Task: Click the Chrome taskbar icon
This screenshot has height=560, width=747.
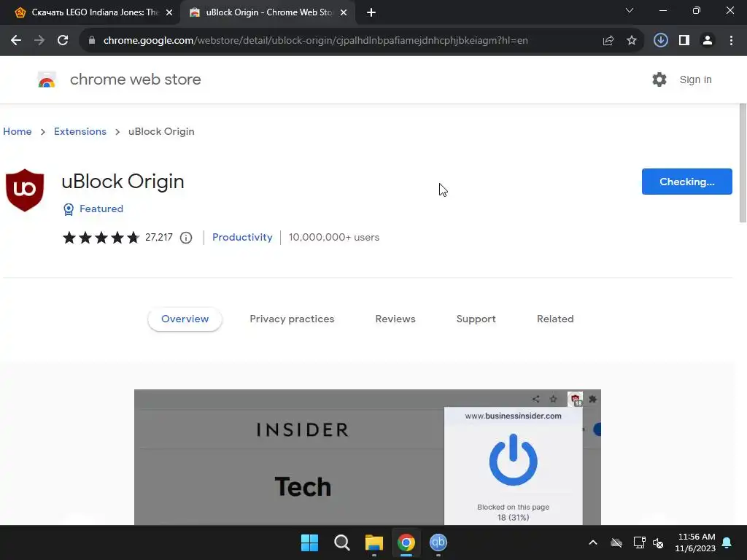Action: tap(406, 542)
